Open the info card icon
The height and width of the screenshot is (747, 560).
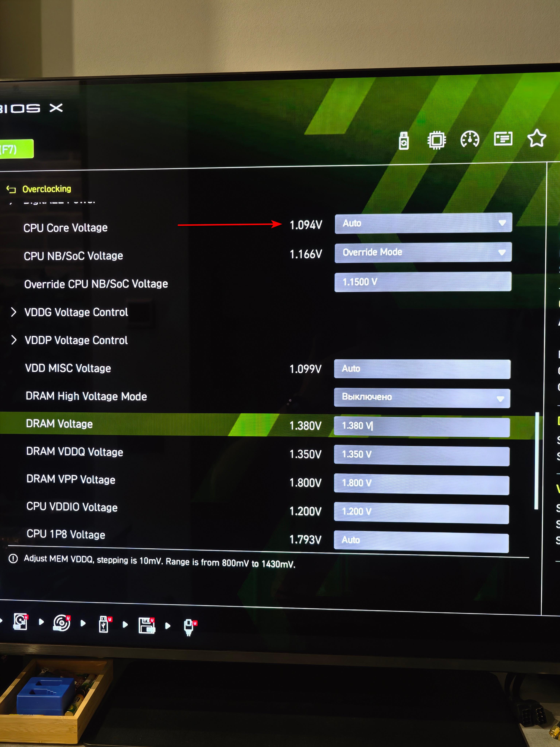pos(503,139)
